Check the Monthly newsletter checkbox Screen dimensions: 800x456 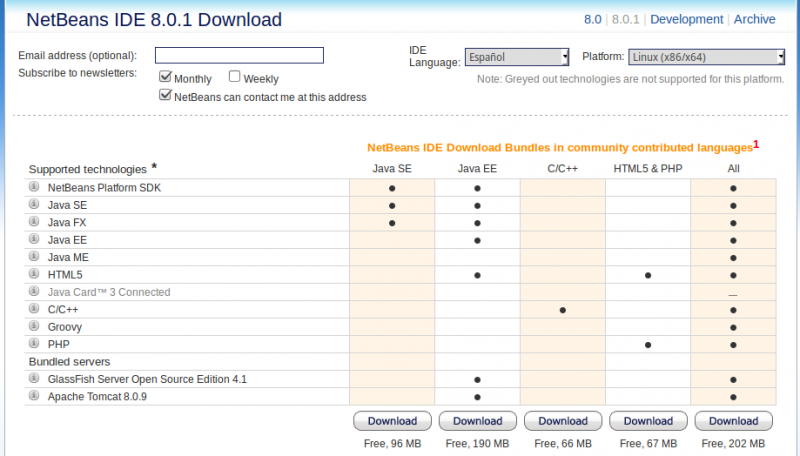[x=165, y=77]
